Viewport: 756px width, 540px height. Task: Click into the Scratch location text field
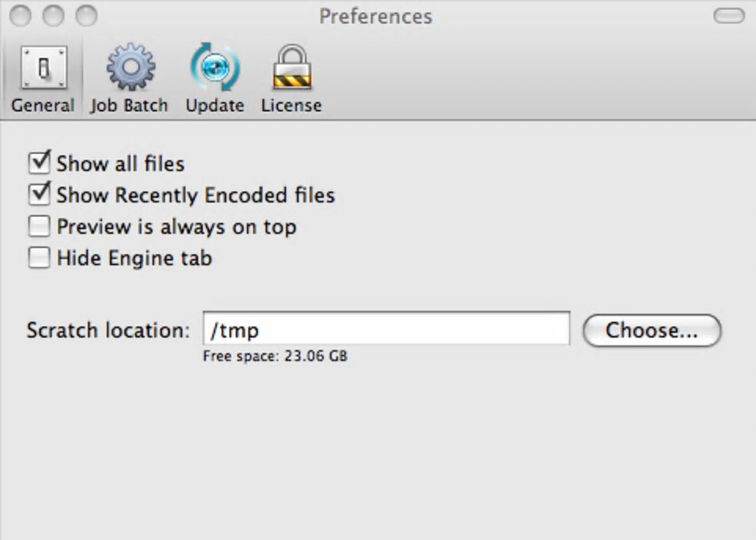[x=386, y=329]
